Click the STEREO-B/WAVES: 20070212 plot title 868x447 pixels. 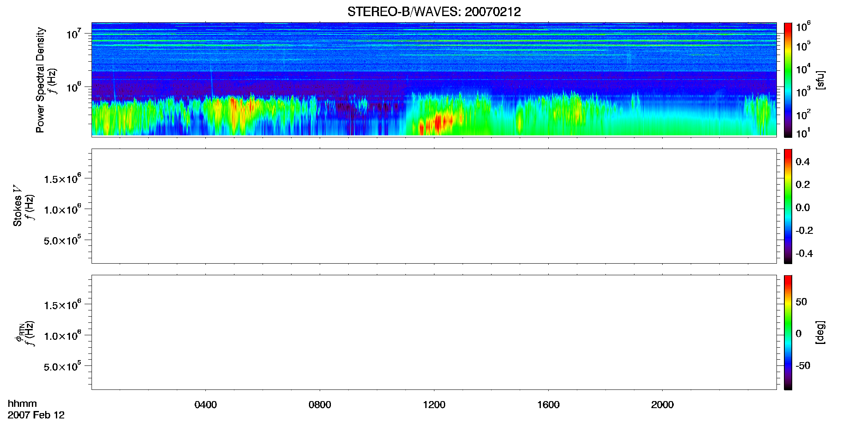[x=434, y=12]
